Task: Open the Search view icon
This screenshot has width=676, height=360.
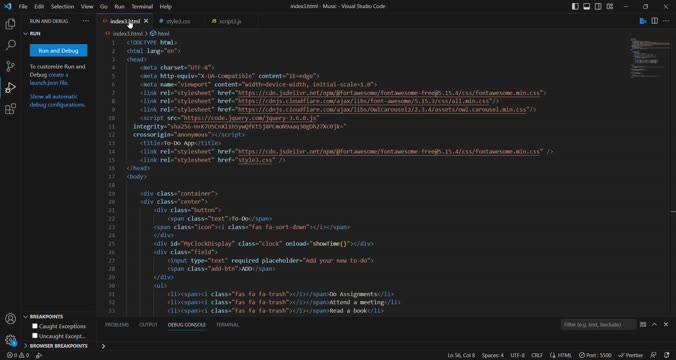Action: [x=10, y=45]
